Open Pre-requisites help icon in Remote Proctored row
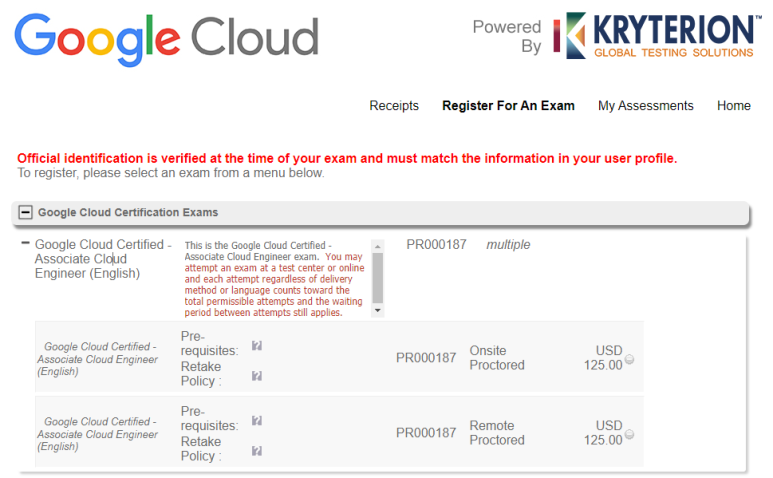 257,420
